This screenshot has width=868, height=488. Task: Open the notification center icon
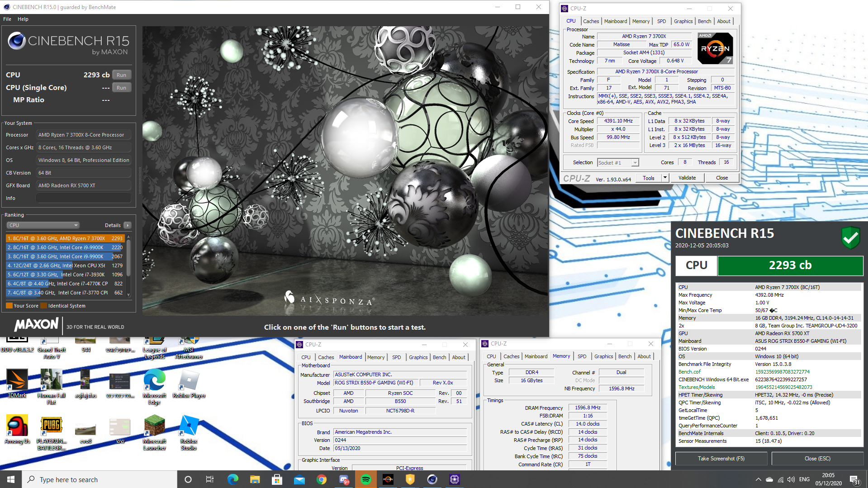pos(854,480)
